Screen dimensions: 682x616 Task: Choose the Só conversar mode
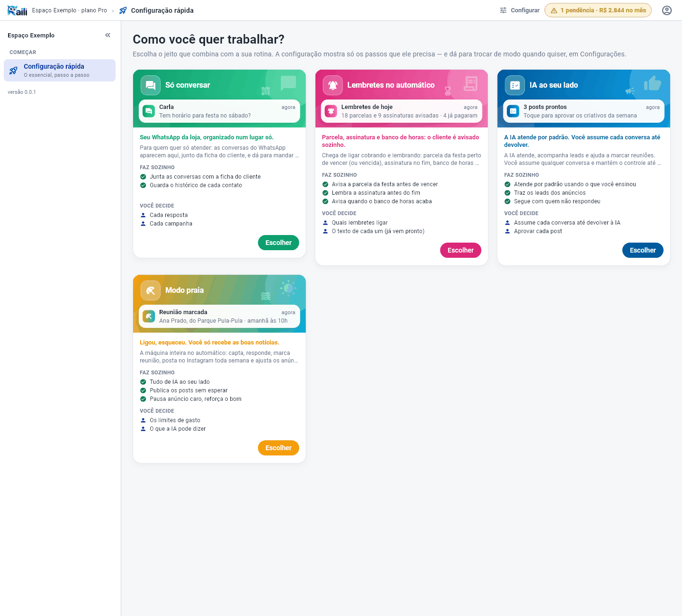[278, 243]
